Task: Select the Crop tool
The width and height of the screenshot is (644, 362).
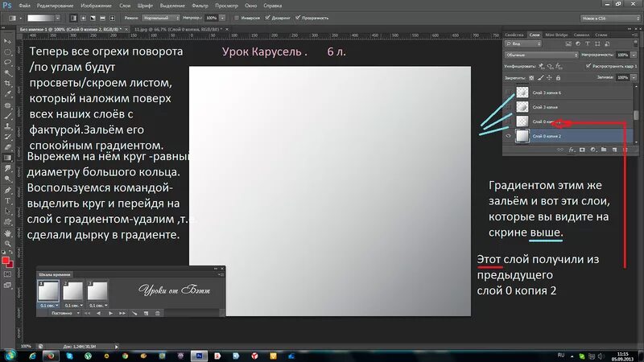Action: coord(7,84)
